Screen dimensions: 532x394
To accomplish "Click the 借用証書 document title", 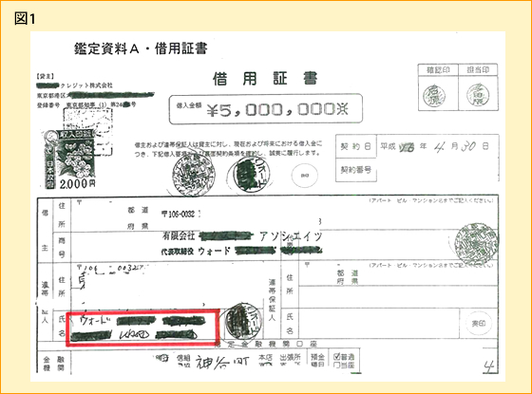I will [265, 78].
